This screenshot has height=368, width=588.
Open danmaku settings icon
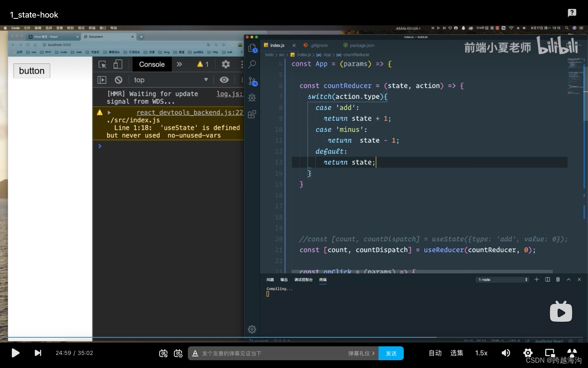[178, 353]
